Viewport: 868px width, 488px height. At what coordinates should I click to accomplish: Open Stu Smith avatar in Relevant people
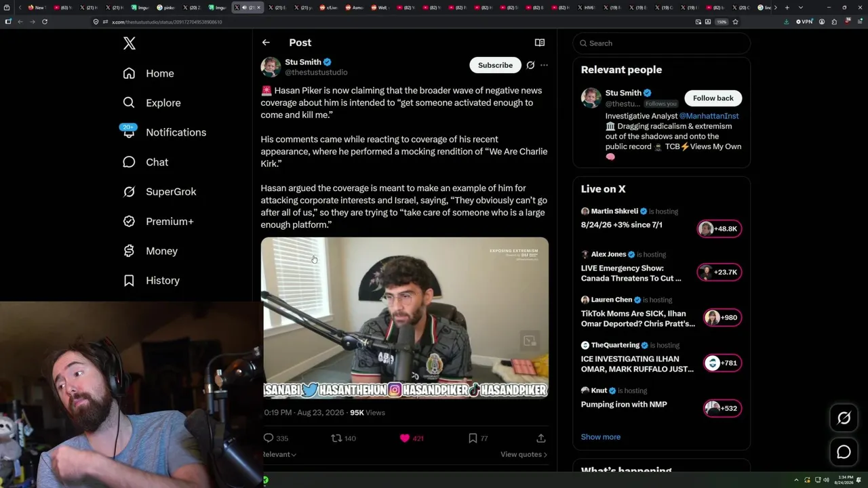point(591,98)
